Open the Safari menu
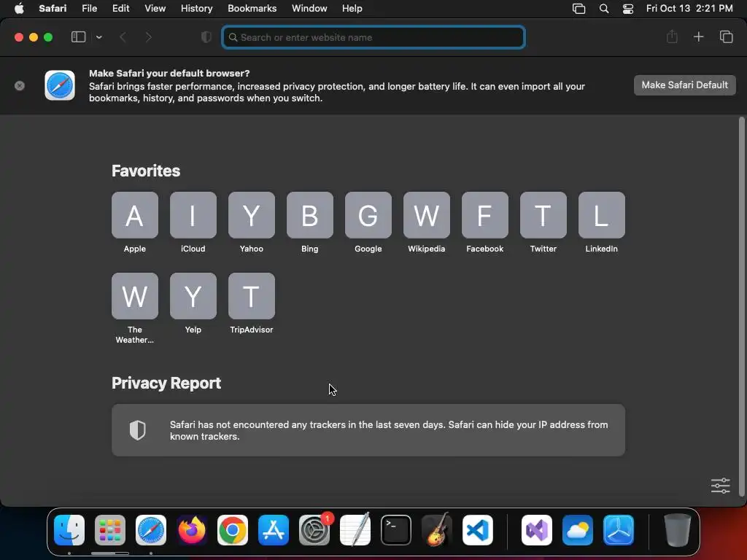The width and height of the screenshot is (747, 560). pyautogui.click(x=53, y=8)
